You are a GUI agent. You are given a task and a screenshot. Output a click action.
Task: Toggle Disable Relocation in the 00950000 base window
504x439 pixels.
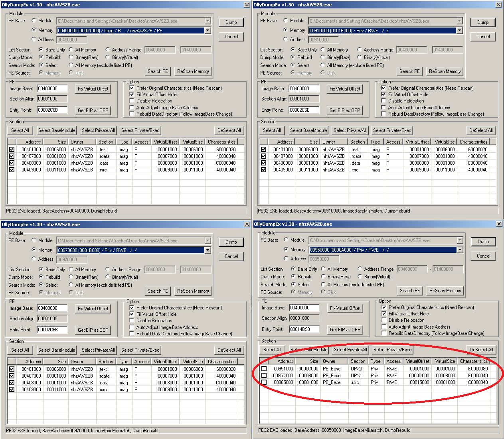click(x=384, y=320)
